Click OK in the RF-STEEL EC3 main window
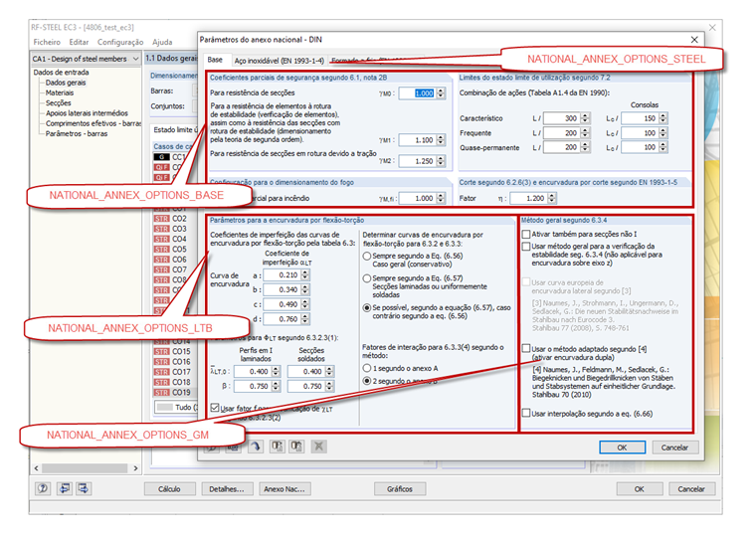Viewport: 756px width, 539px height. coord(640,489)
